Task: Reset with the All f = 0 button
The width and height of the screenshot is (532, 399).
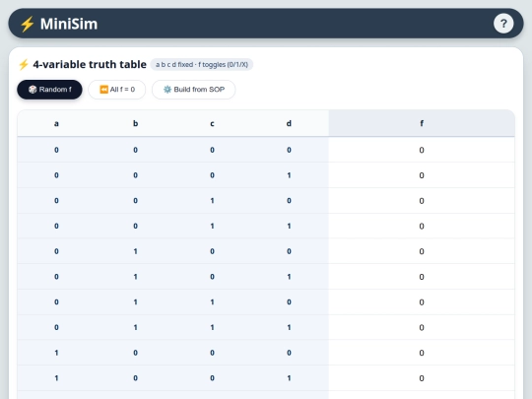Action: (117, 90)
